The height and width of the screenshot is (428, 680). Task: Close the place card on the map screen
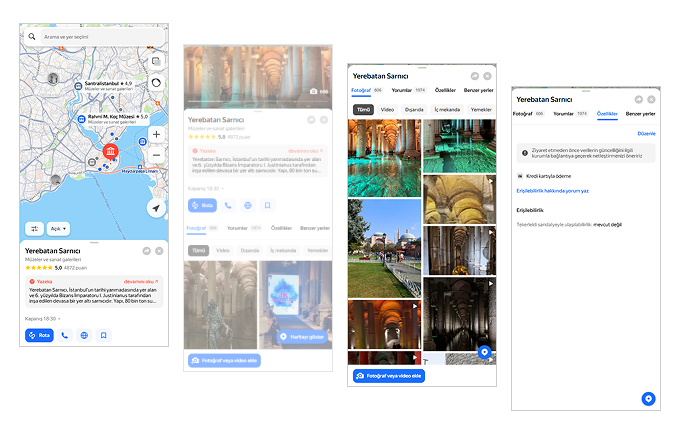[159, 251]
